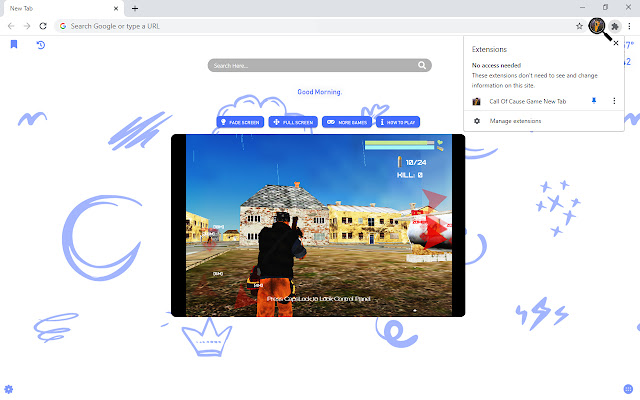Image resolution: width=640 pixels, height=400 pixels.
Task: Open the history clock icon
Action: point(41,45)
